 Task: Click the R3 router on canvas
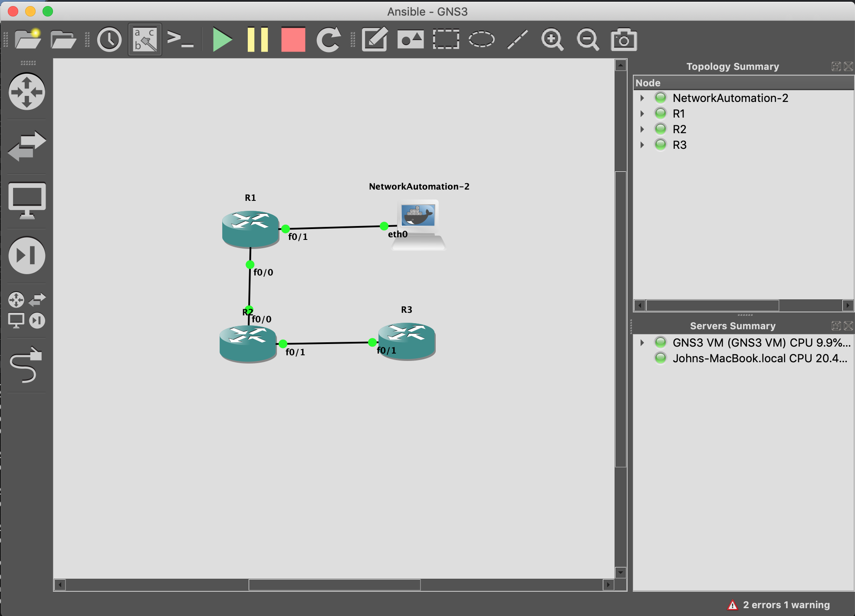tap(407, 341)
